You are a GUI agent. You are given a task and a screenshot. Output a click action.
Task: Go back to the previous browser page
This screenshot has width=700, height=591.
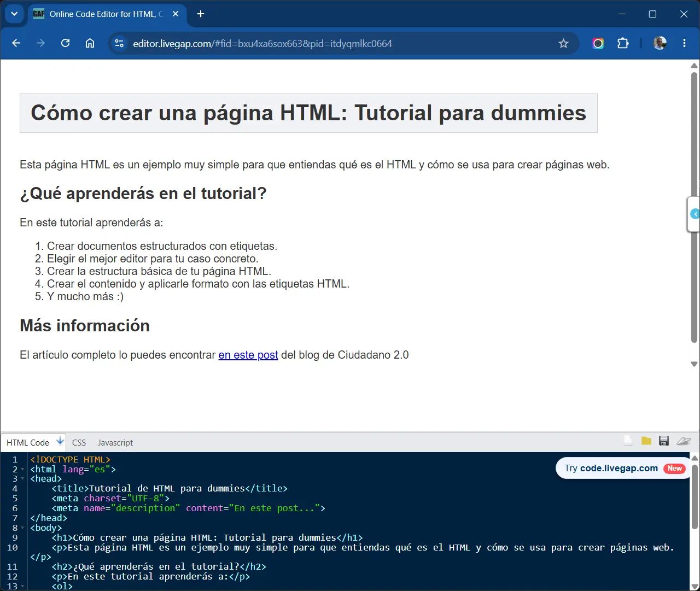pyautogui.click(x=16, y=43)
